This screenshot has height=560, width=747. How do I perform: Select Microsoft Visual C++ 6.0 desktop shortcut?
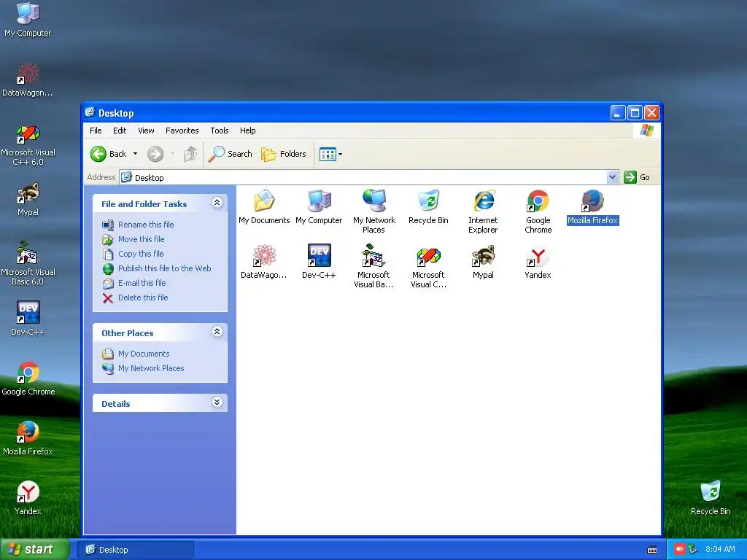(28, 144)
